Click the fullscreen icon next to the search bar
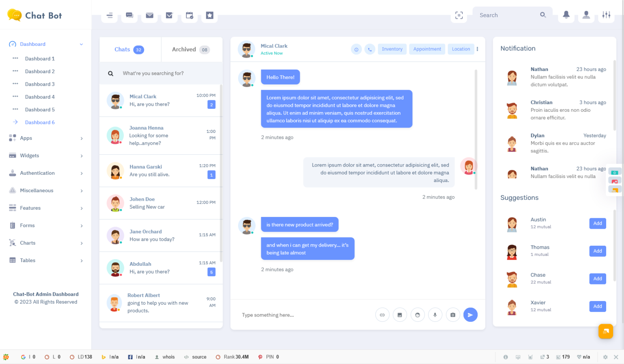This screenshot has height=364, width=624. pos(459,15)
